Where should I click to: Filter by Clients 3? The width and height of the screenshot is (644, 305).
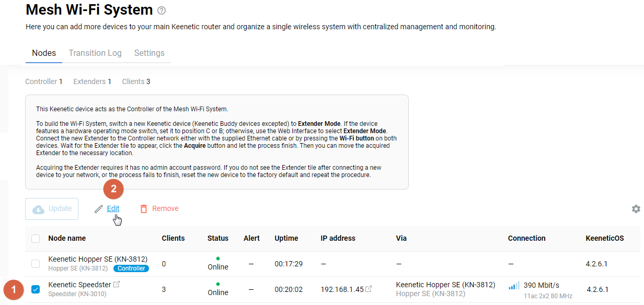point(136,81)
